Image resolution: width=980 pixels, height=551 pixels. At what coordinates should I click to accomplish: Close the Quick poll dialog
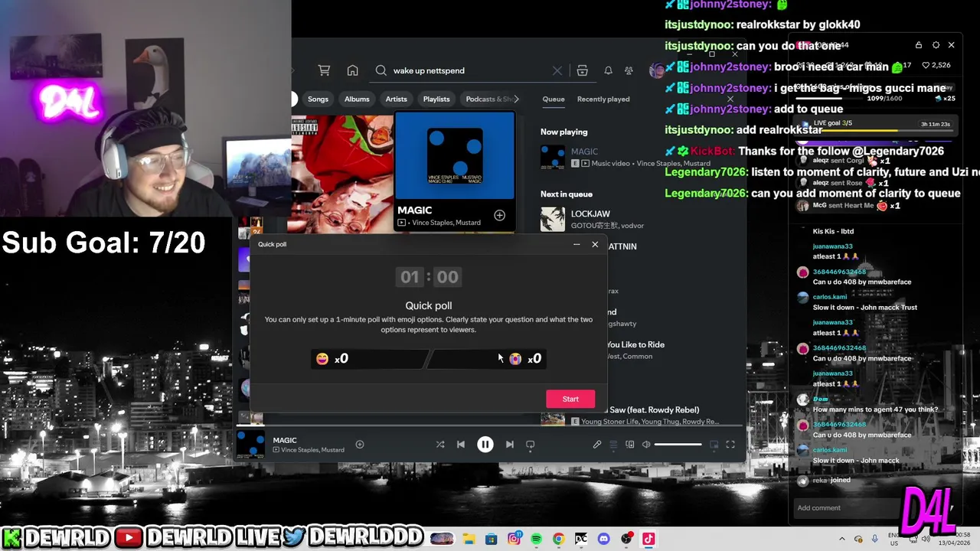(x=595, y=245)
